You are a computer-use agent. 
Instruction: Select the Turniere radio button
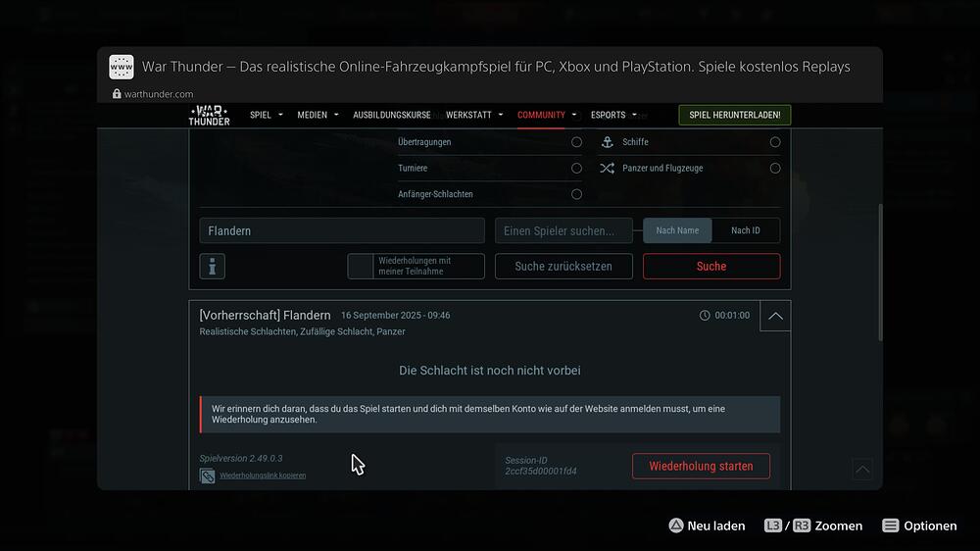coord(576,169)
